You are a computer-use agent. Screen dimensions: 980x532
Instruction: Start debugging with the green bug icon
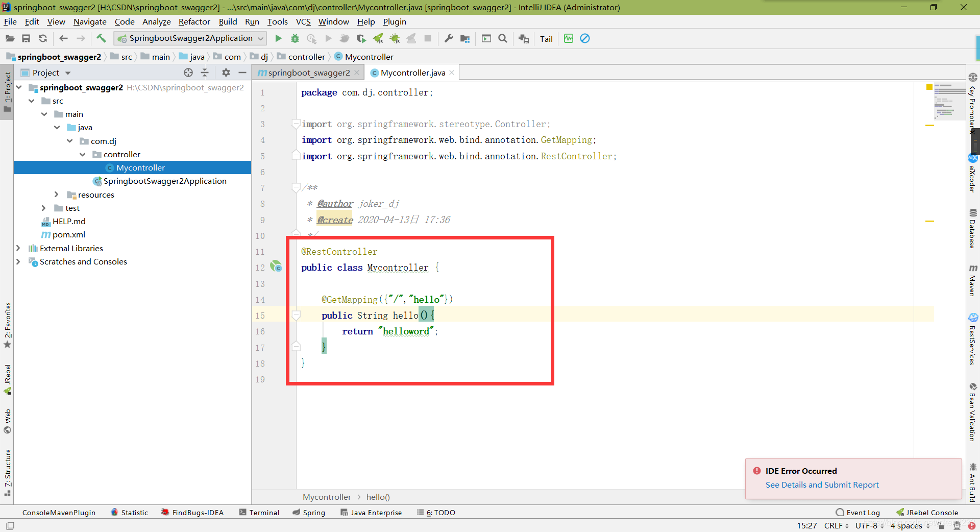coord(295,38)
